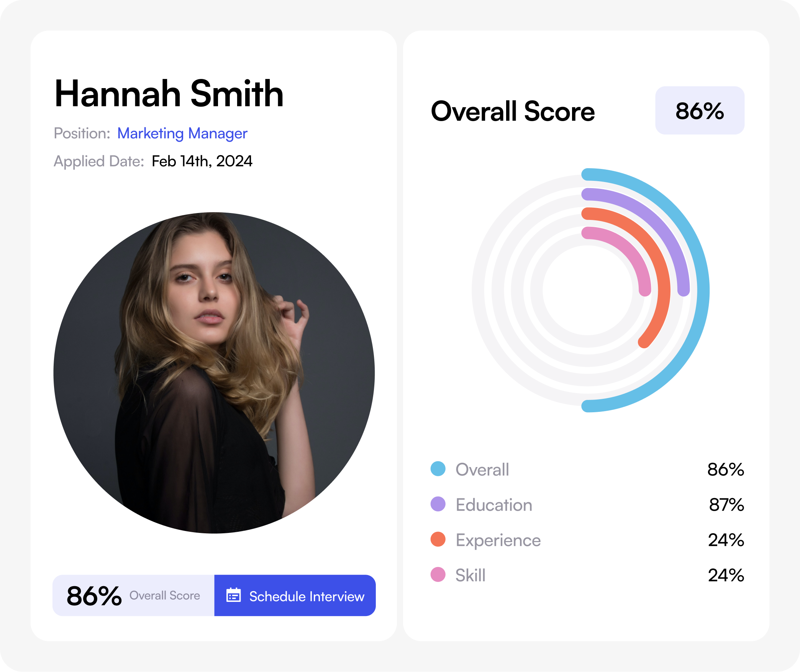800x672 pixels.
Task: Click the 86% Overall Score panel bottom left
Action: point(133,596)
